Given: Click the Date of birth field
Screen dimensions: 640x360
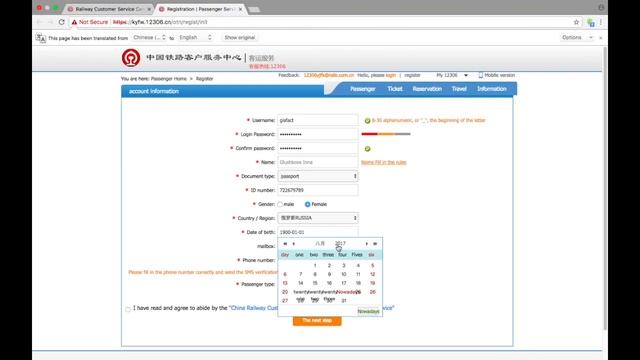Looking at the screenshot, I should click(318, 232).
